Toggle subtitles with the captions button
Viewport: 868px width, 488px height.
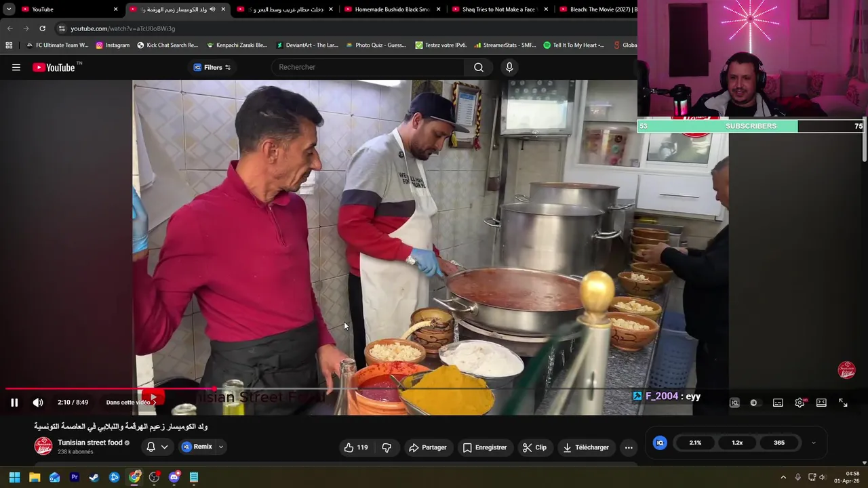coord(778,403)
